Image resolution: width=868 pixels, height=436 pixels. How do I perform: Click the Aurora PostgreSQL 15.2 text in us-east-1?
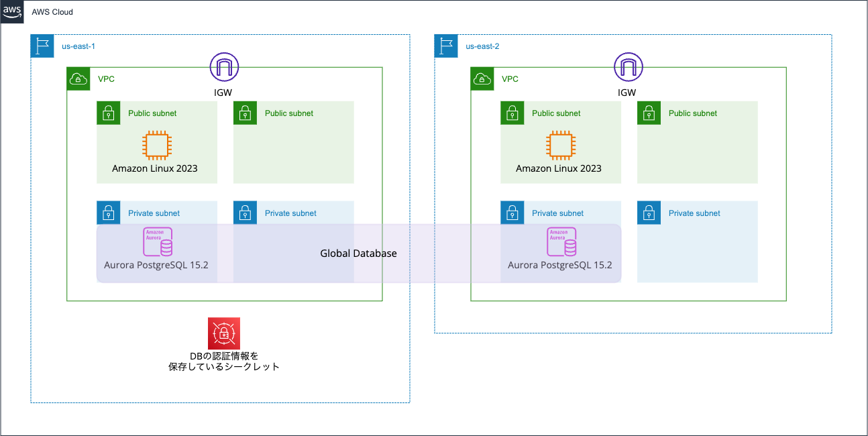[156, 265]
